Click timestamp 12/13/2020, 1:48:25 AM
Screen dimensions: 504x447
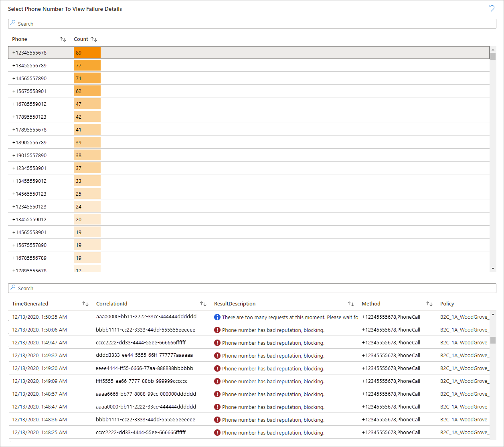(39, 432)
